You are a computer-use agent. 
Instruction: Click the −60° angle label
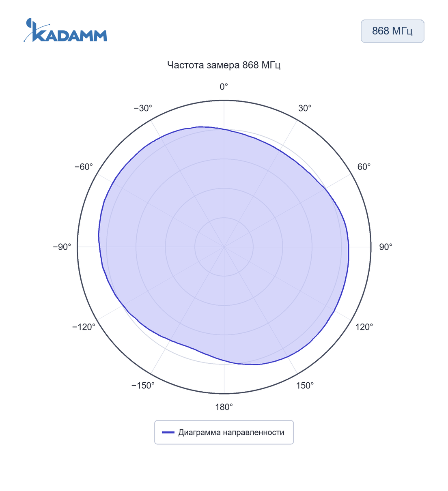tap(84, 167)
